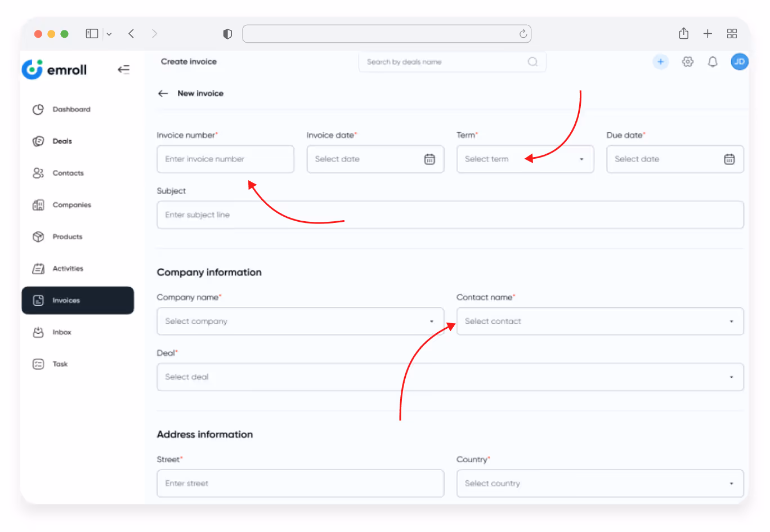Open the Select country dropdown
Screen dimensions: 770x532
pos(600,484)
